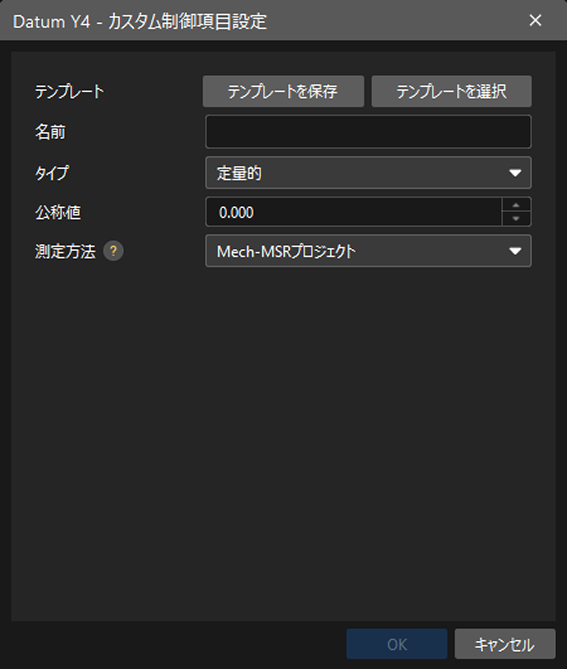The height and width of the screenshot is (669, 567).
Task: Decrease 公称値 with the down arrow
Action: coord(516,219)
